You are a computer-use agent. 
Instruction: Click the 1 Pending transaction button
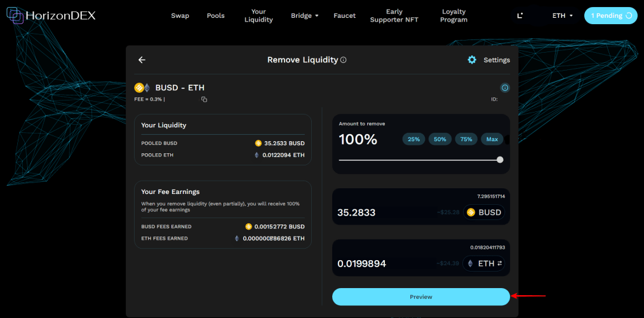click(x=610, y=15)
